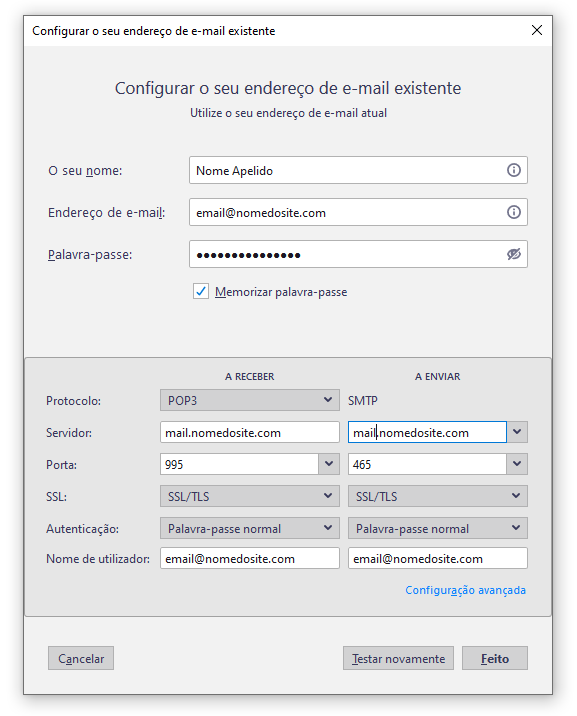Uncheck Memorizar palavra-passe checkbox

tap(201, 291)
